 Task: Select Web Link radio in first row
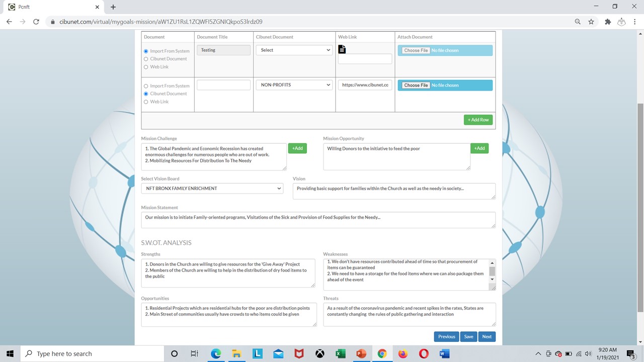pos(146,67)
